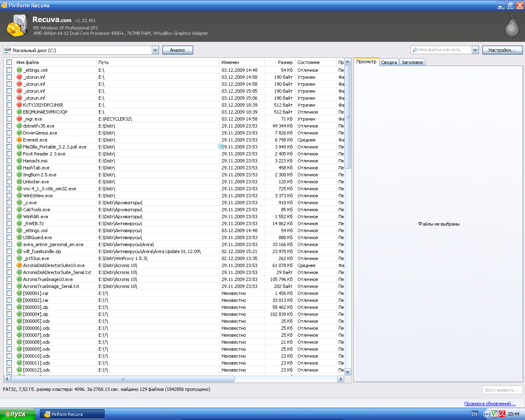Click the orange status icon of Everest.exe

[19, 140]
